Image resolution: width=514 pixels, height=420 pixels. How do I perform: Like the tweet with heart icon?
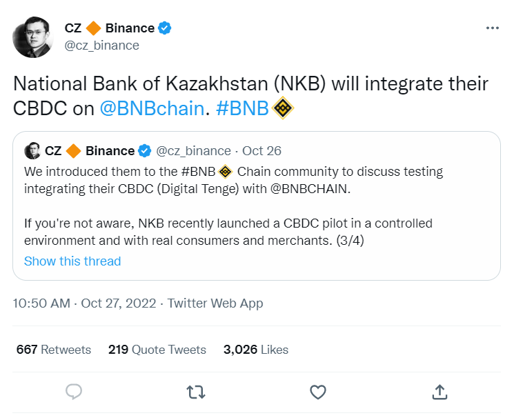(317, 392)
